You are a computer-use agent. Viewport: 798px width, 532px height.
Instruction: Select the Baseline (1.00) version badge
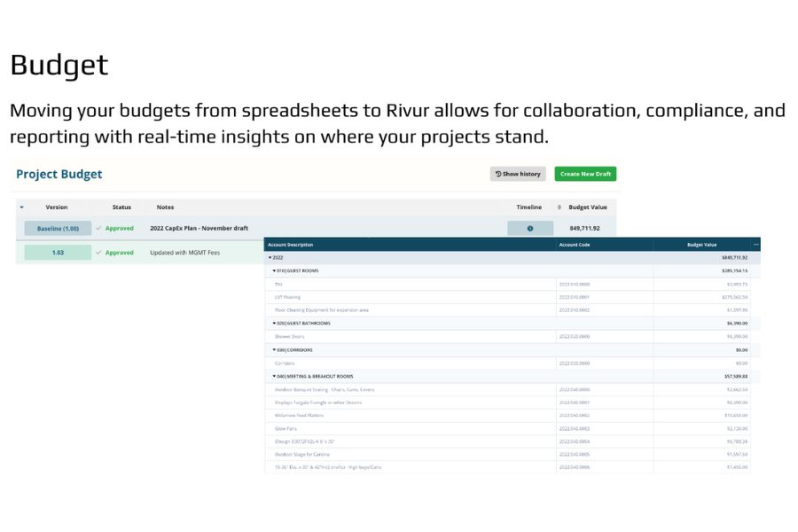coord(58,229)
